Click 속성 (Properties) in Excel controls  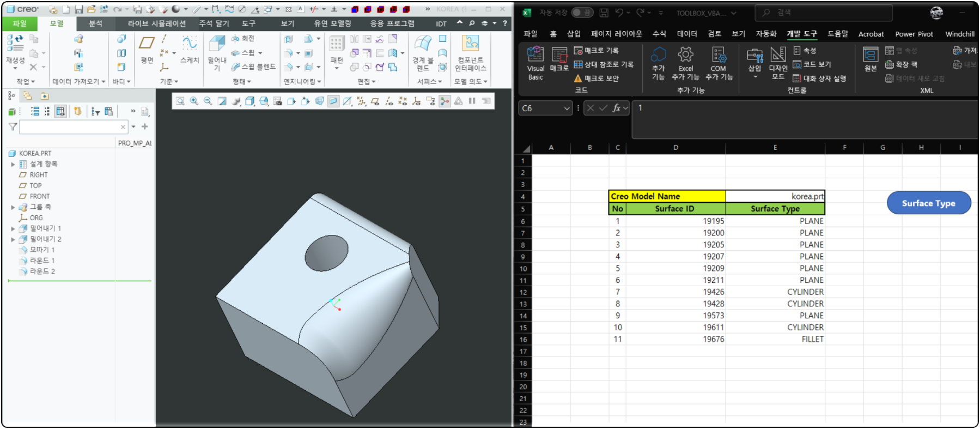click(x=805, y=51)
